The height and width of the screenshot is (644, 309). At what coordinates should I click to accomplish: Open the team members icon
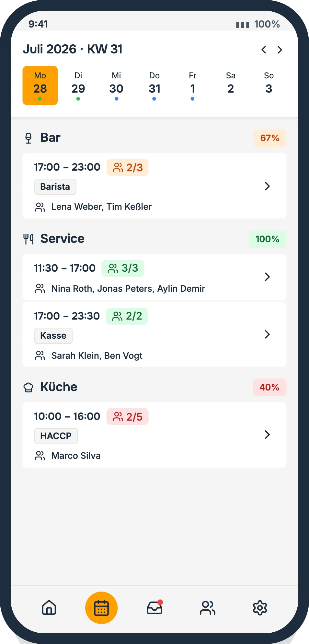click(x=207, y=607)
